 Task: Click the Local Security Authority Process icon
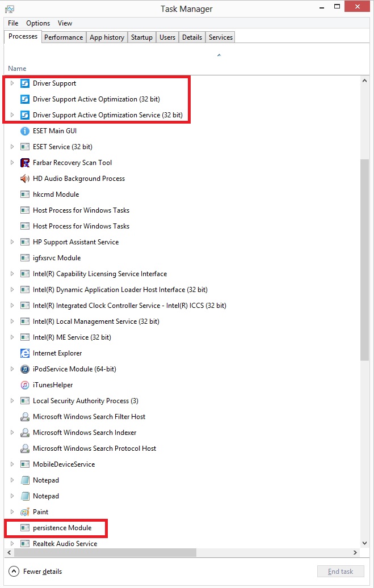pos(25,400)
